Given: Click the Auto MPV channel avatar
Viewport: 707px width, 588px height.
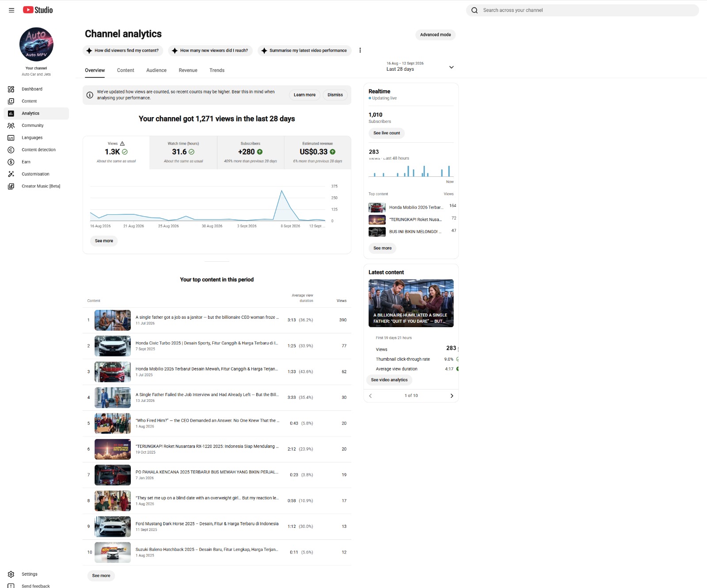Looking at the screenshot, I should pyautogui.click(x=36, y=44).
